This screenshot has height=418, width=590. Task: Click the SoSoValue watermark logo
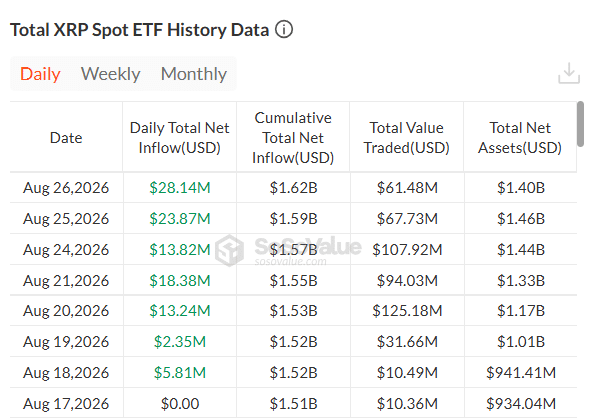(229, 250)
